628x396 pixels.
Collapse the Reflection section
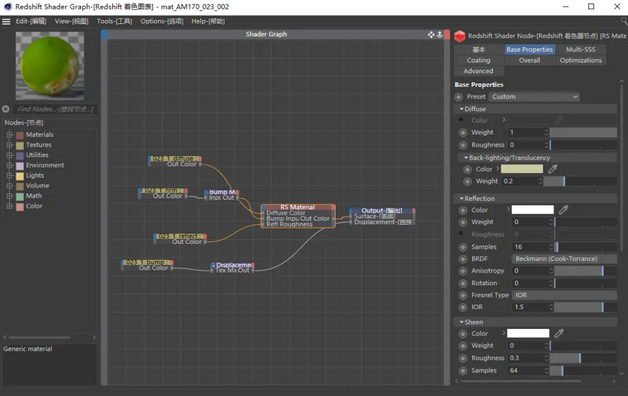462,199
